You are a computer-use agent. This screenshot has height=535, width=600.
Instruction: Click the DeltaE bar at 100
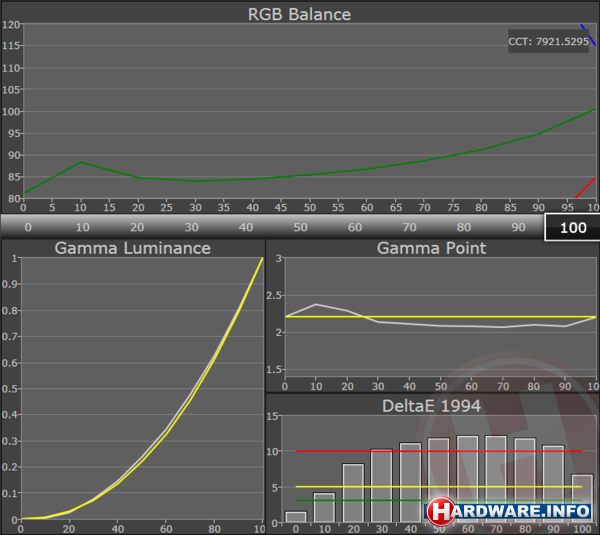point(582,497)
